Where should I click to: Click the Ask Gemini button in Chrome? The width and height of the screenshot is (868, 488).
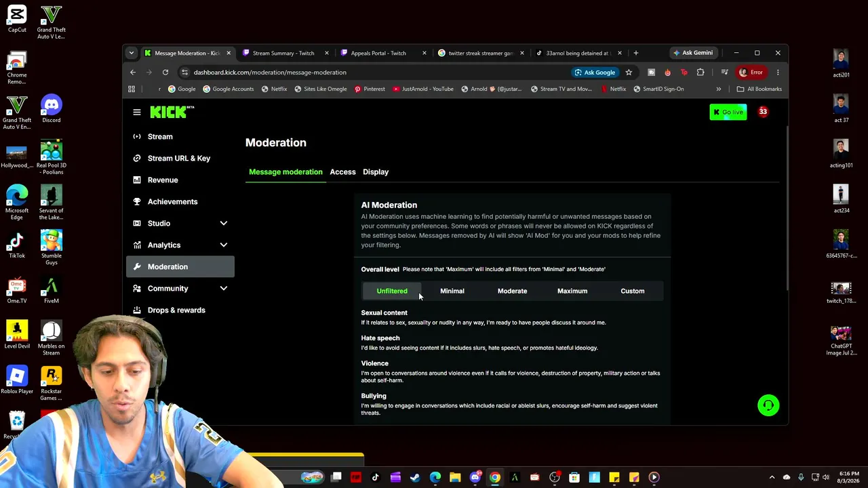(x=692, y=53)
